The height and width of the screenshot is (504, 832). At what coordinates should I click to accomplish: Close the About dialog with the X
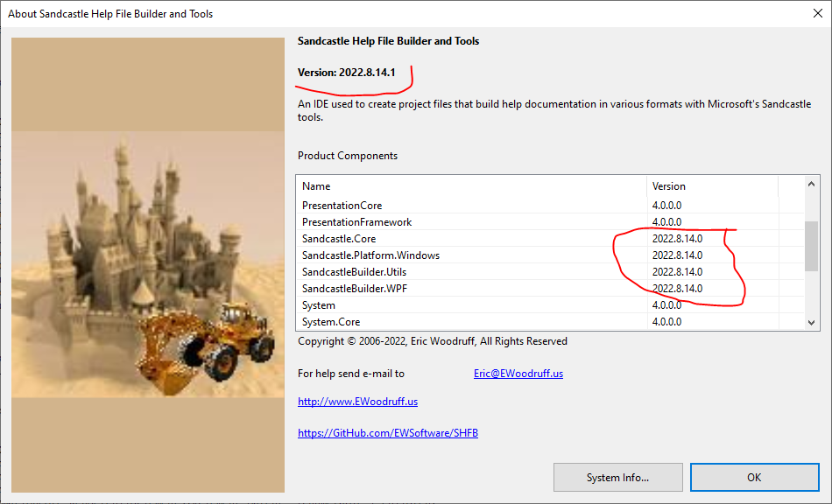[x=818, y=13]
